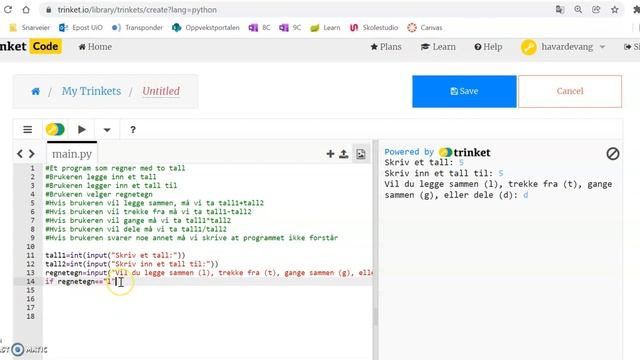Click line number 18 in gutter

(31, 316)
